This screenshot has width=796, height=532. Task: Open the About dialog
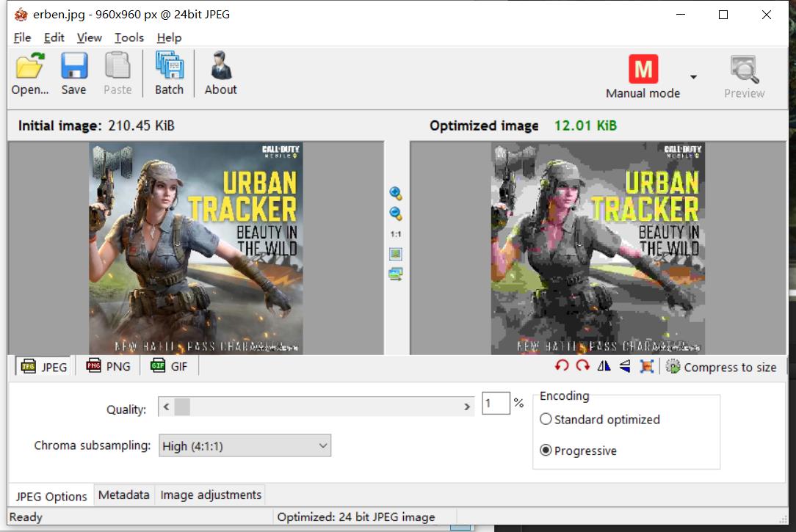pyautogui.click(x=221, y=73)
